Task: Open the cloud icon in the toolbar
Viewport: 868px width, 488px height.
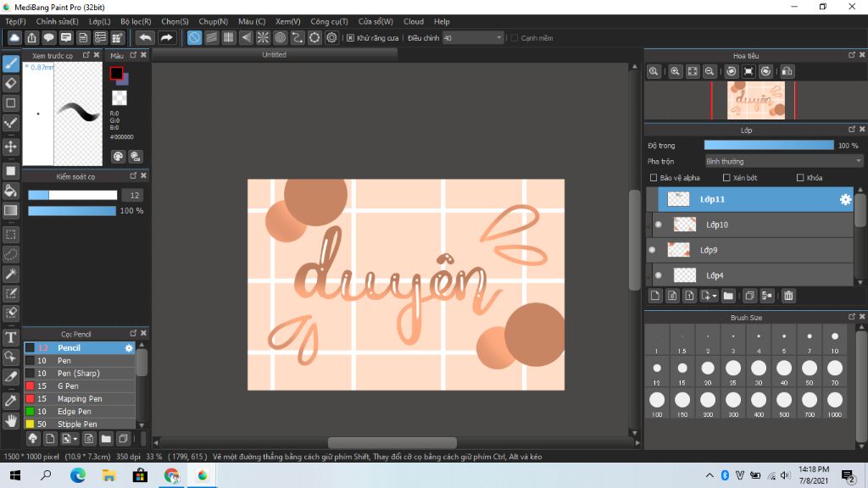Action: tap(14, 37)
